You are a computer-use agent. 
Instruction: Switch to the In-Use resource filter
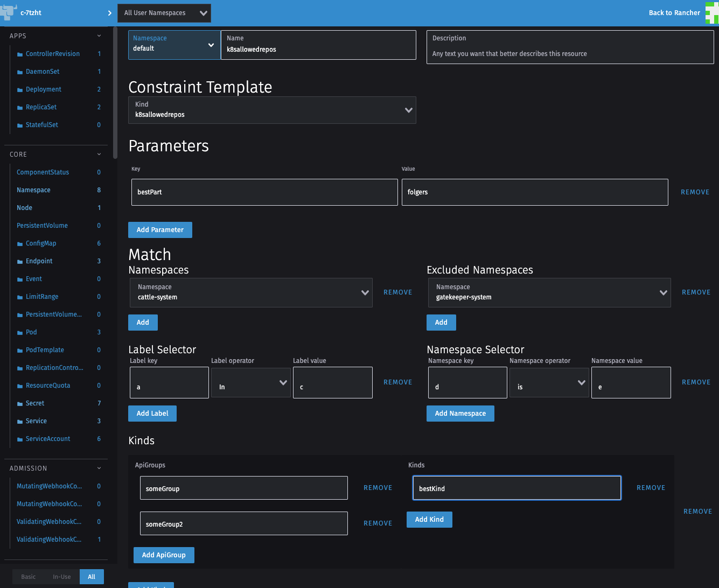pyautogui.click(x=61, y=576)
